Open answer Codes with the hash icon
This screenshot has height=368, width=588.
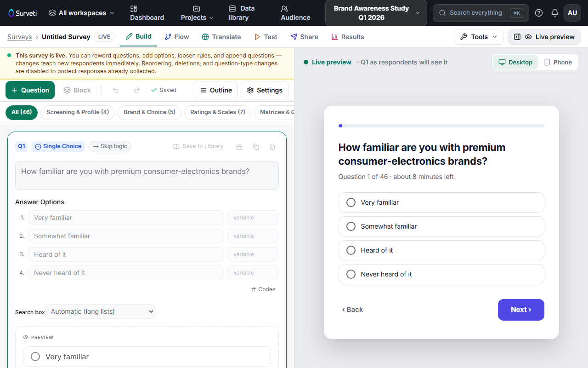[263, 289]
